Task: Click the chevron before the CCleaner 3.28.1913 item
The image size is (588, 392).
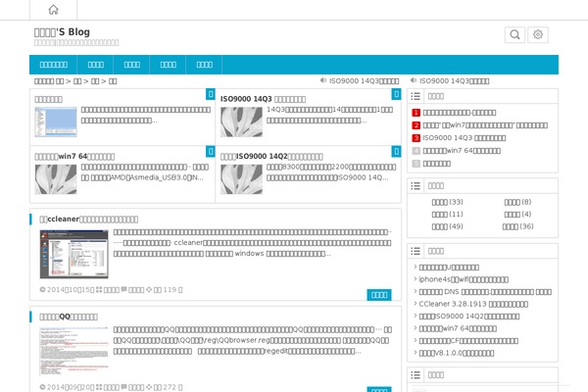Action: click(x=416, y=304)
